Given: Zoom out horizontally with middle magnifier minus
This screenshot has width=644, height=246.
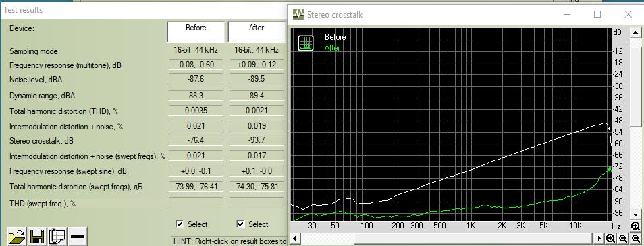Looking at the screenshot, I should (623, 239).
